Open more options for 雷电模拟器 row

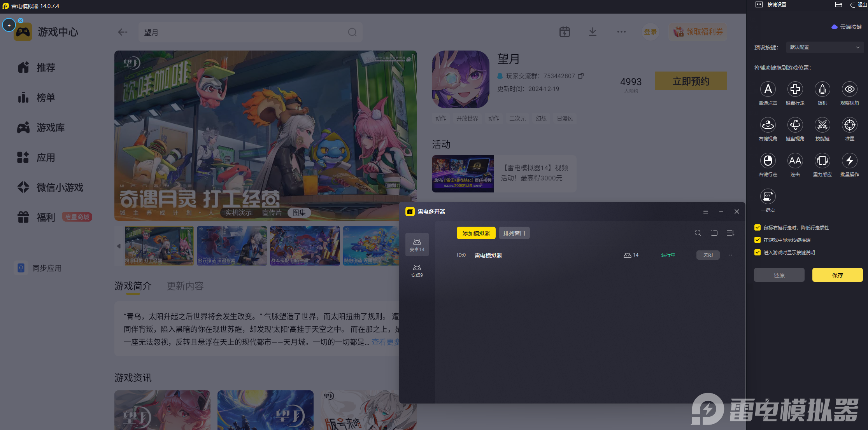(x=731, y=255)
